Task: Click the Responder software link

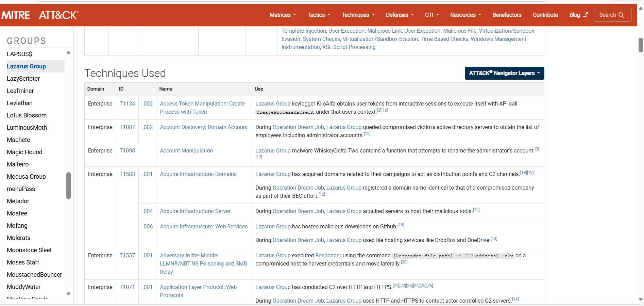Action: point(328,255)
